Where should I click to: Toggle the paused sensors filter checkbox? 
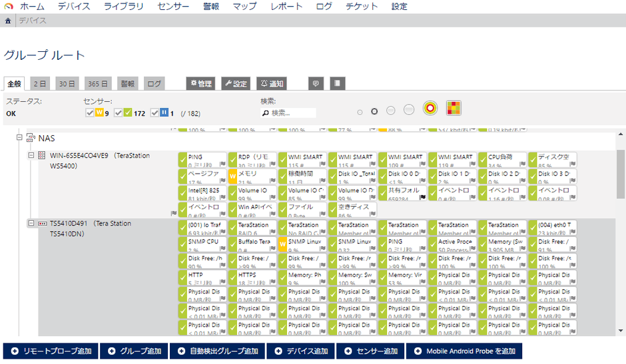(x=155, y=113)
